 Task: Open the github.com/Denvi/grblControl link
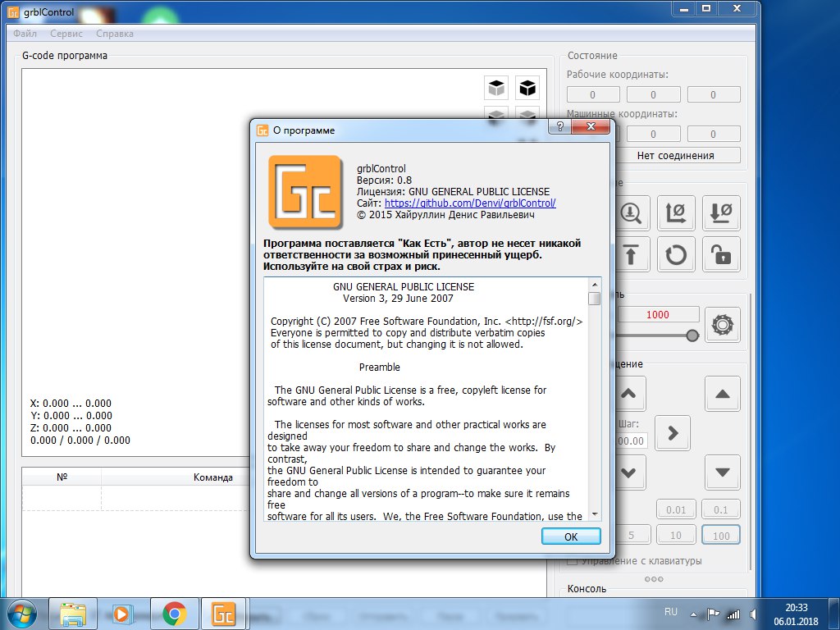tap(470, 203)
